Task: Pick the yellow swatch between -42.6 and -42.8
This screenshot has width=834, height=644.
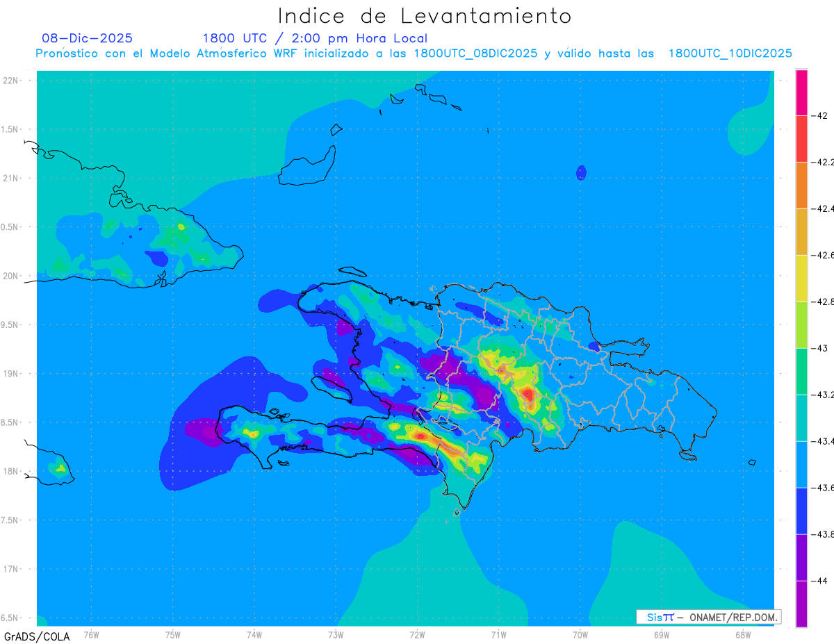Action: coord(801,279)
